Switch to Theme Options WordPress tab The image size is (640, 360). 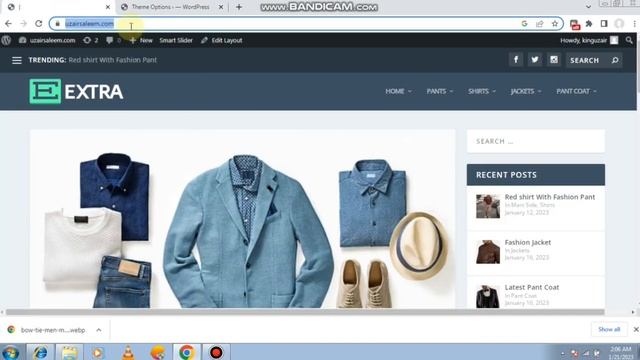(171, 7)
